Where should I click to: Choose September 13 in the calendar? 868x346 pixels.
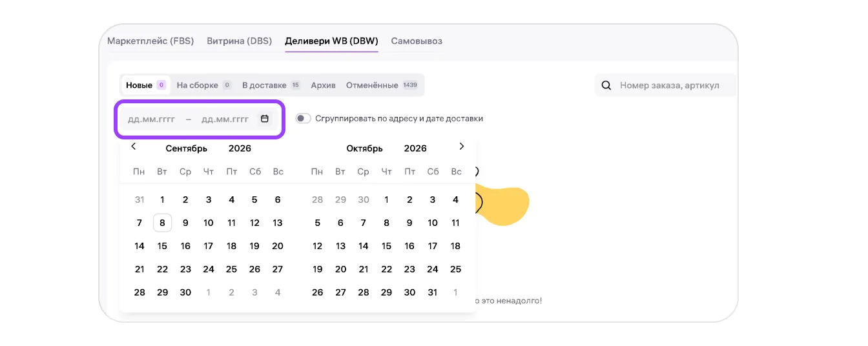278,223
